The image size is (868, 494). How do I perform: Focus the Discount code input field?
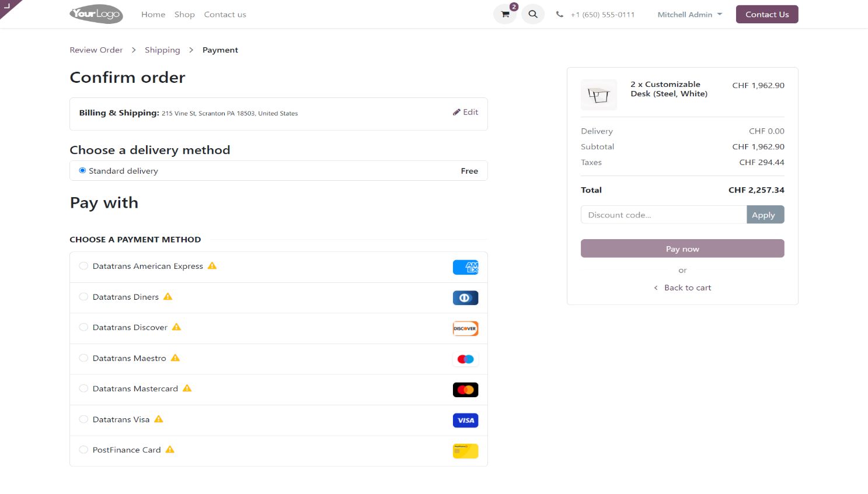click(663, 215)
